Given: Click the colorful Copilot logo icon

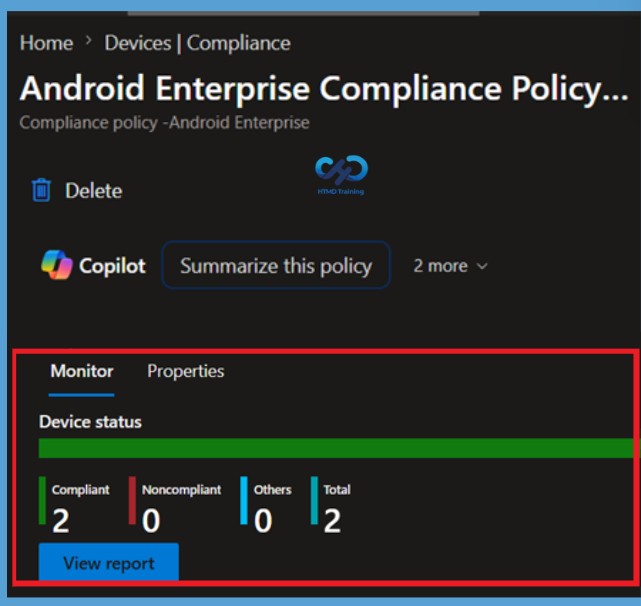Looking at the screenshot, I should point(57,265).
